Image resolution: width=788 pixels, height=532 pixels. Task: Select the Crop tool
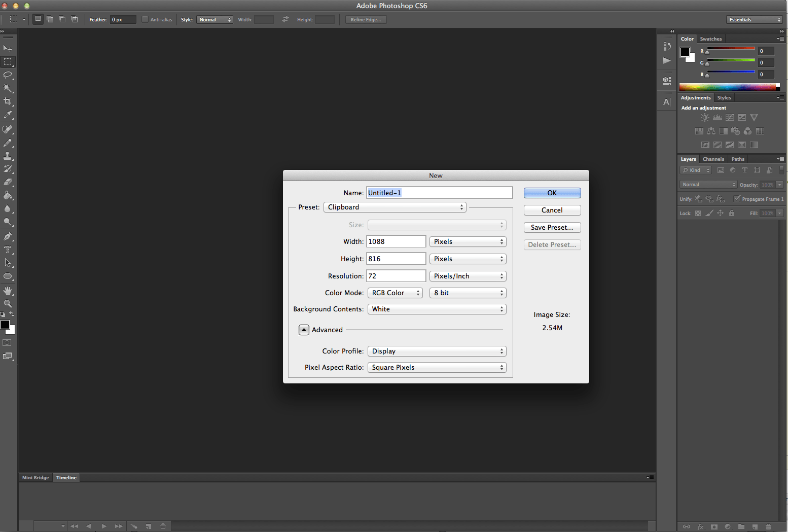click(x=8, y=101)
